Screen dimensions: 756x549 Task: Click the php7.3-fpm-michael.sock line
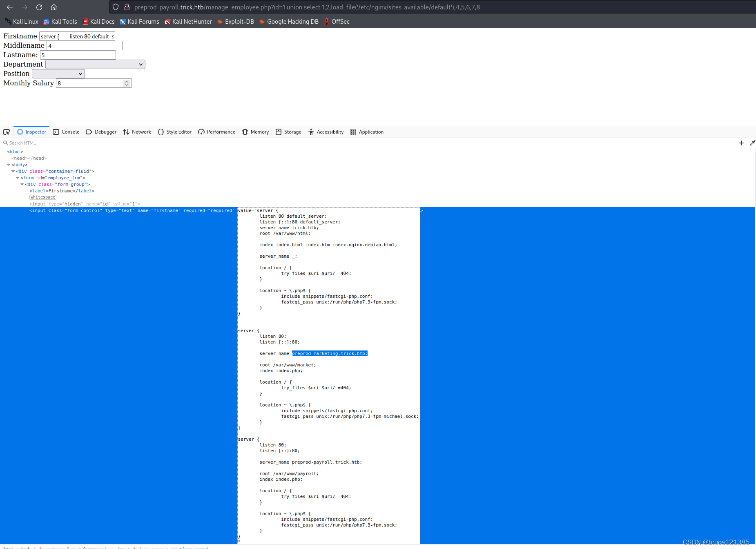point(350,417)
